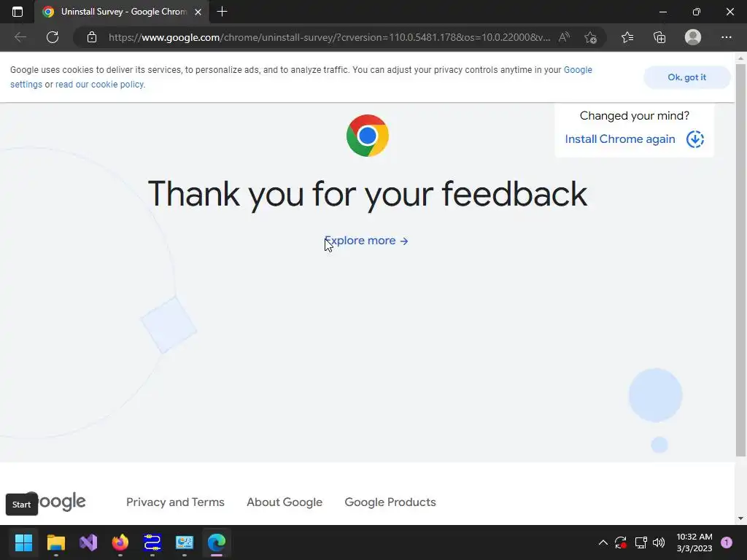
Task: Open Google Products footer link
Action: pyautogui.click(x=390, y=502)
